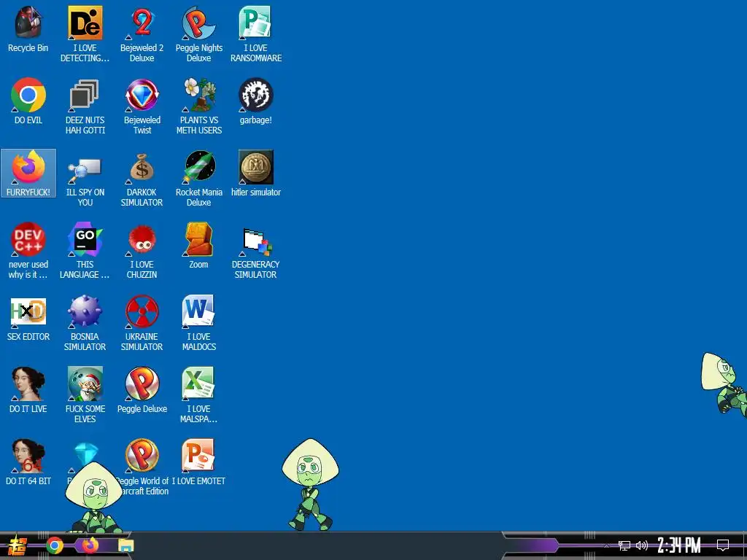Select the 'DO IT 64 BIT' portrait icon

pyautogui.click(x=28, y=462)
